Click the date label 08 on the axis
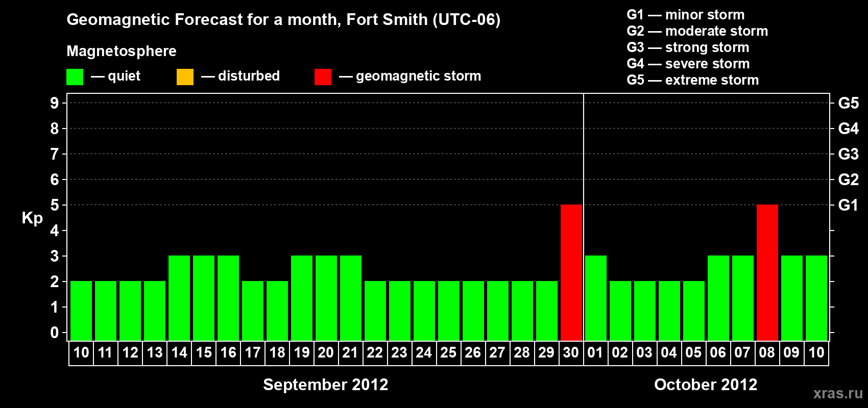The height and width of the screenshot is (408, 868). (x=767, y=352)
